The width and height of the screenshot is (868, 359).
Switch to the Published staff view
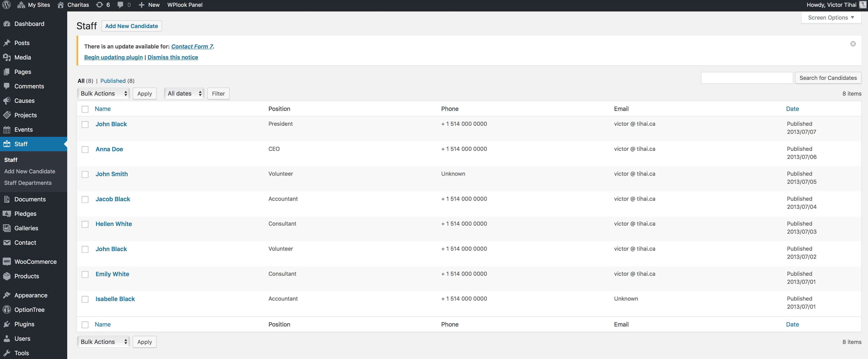coord(113,81)
